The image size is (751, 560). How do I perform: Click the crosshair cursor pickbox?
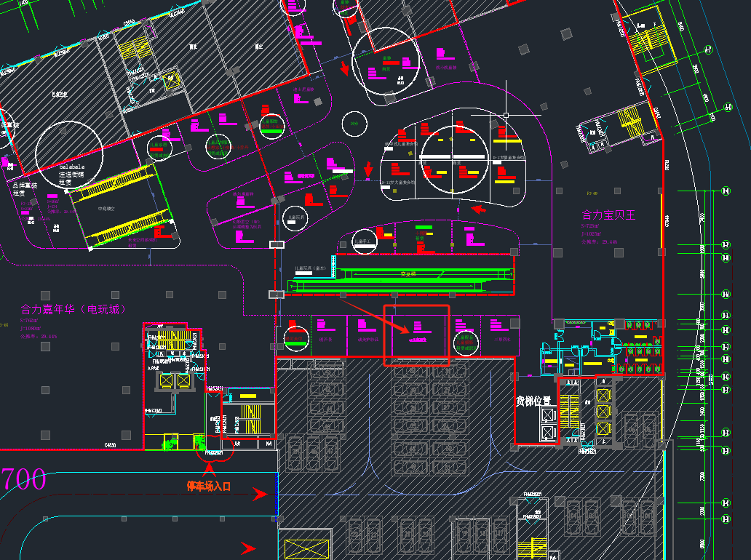pyautogui.click(x=506, y=115)
